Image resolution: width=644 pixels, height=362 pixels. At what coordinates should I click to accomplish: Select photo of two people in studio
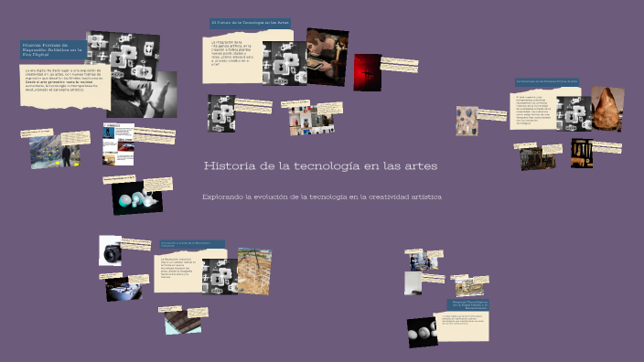[424, 262]
